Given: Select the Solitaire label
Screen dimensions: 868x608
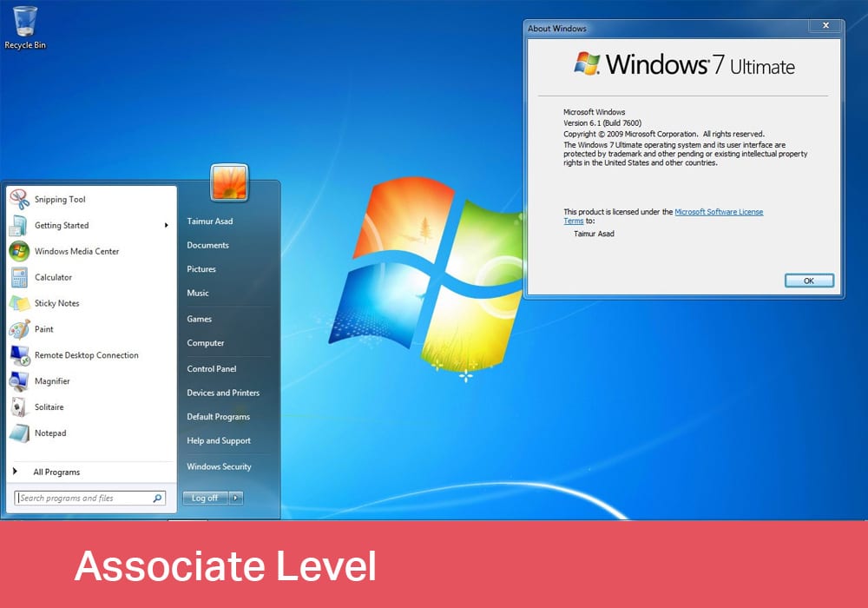Looking at the screenshot, I should coord(49,407).
